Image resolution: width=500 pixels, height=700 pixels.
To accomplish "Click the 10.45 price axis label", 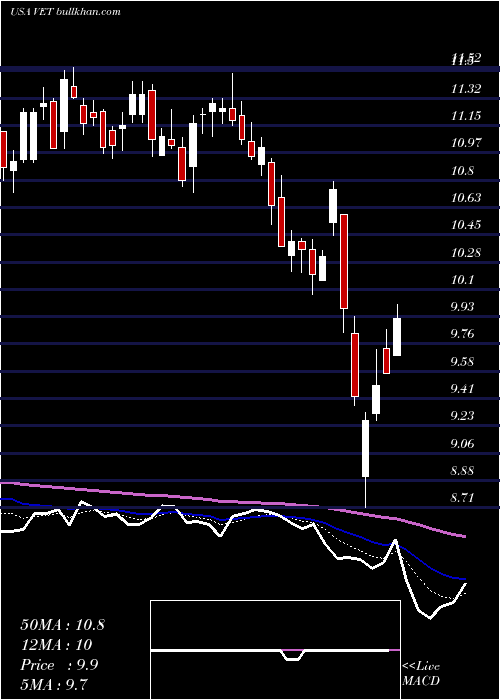I will tap(466, 225).
